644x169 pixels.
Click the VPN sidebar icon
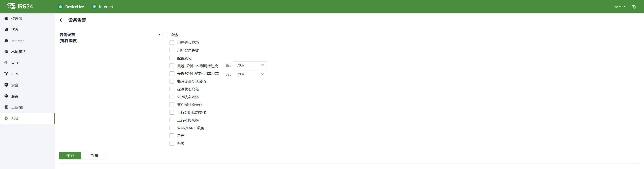coord(6,74)
